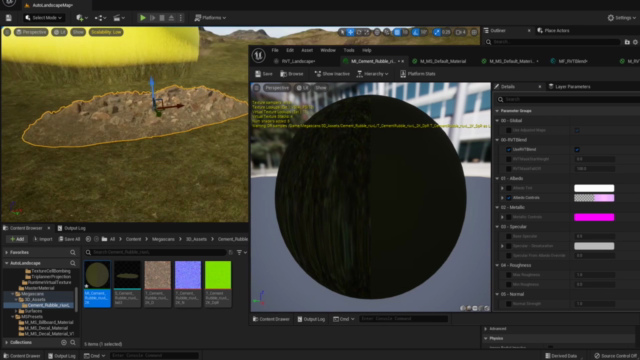
Task: Select the translate gizmo tool in level viewport
Action: click(x=350, y=32)
